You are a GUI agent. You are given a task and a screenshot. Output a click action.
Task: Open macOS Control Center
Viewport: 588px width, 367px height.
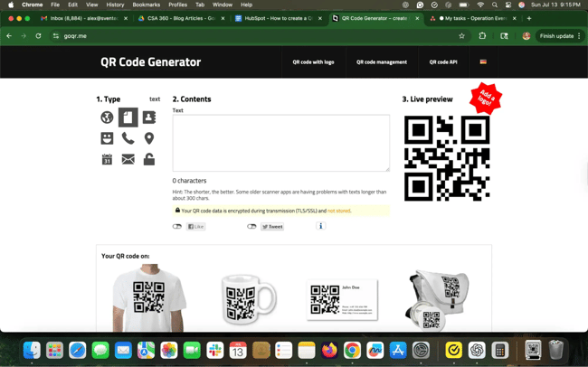click(x=508, y=5)
